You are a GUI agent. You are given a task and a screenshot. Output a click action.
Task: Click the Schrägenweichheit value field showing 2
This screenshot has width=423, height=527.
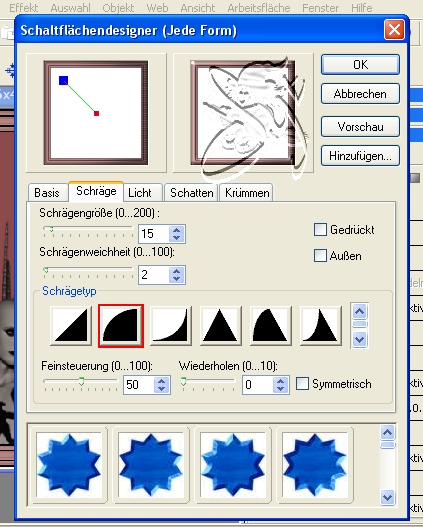154,275
